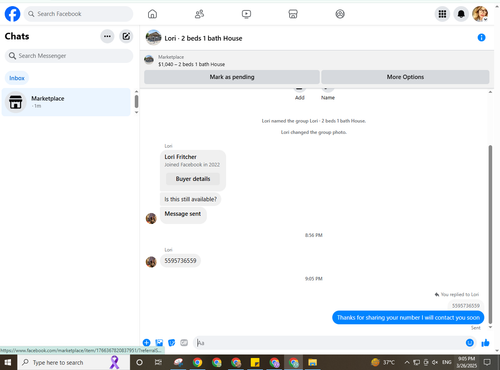Open the Chats options ellipsis button
This screenshot has height=370, width=500.
107,36
